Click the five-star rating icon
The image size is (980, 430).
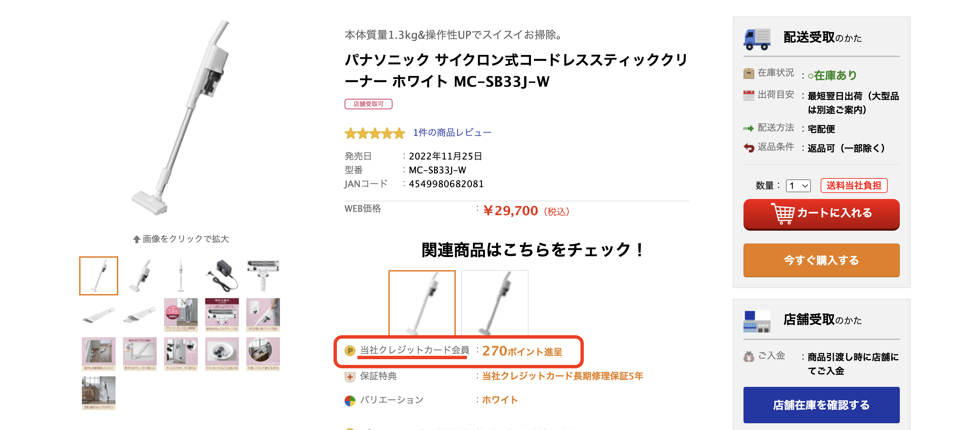pos(375,133)
